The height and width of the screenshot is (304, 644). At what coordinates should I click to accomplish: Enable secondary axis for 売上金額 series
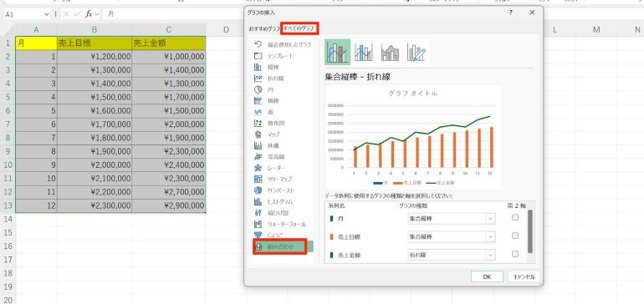point(515,254)
